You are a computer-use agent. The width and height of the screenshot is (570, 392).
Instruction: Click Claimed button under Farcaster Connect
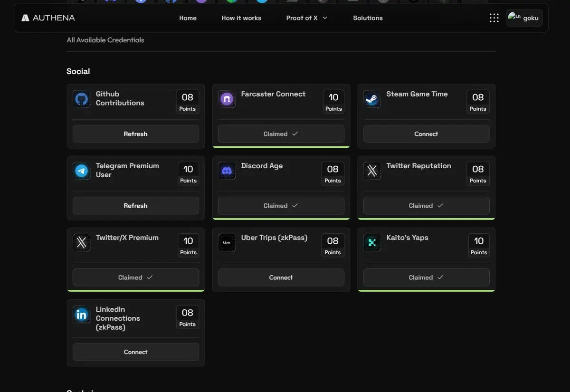click(281, 134)
